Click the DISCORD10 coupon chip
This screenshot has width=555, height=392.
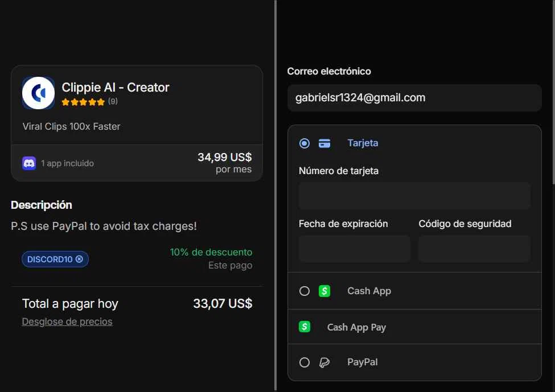(55, 259)
